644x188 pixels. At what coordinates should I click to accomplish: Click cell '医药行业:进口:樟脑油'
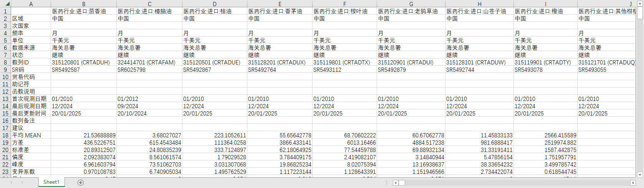click(149, 11)
